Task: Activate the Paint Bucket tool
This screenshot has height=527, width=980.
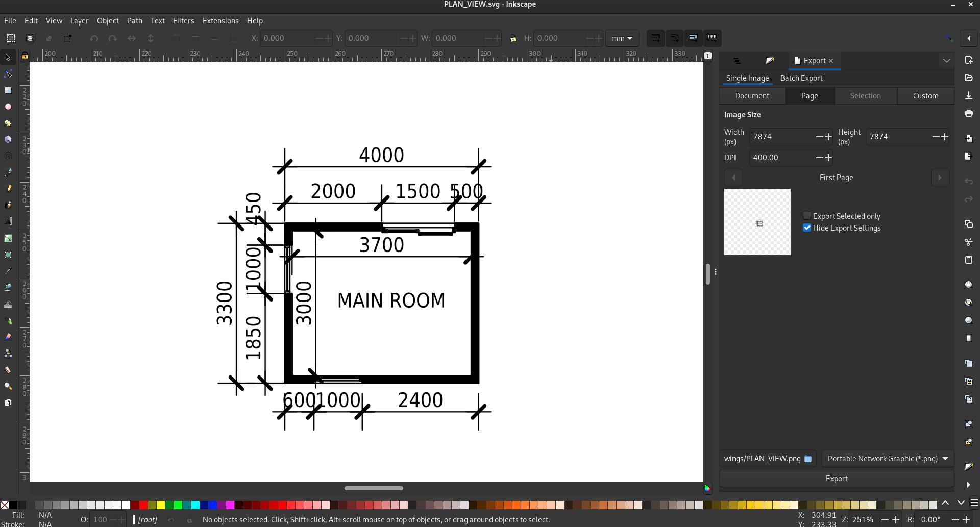Action: pyautogui.click(x=8, y=287)
